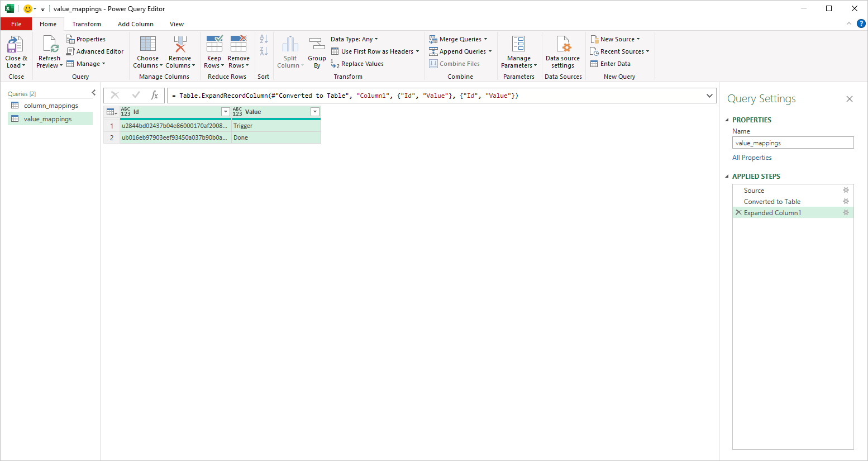Confirm the formula with the checkmark
This screenshot has height=461, width=868.
pos(136,96)
